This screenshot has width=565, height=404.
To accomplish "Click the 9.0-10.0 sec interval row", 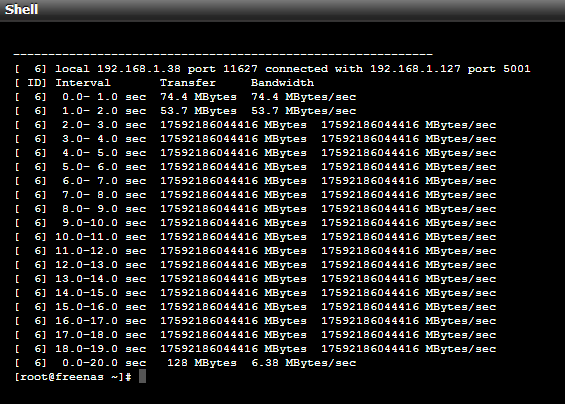I will [x=255, y=223].
